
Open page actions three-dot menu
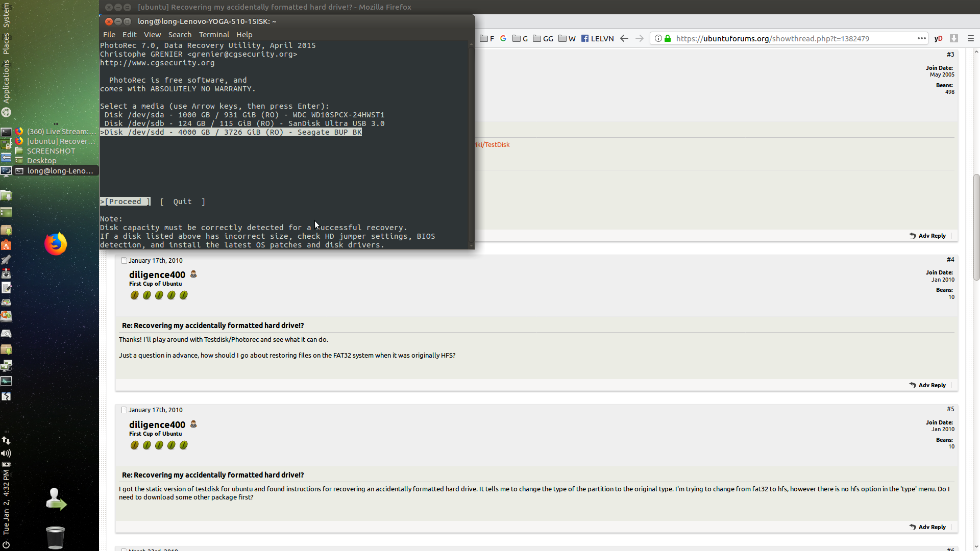coord(921,38)
